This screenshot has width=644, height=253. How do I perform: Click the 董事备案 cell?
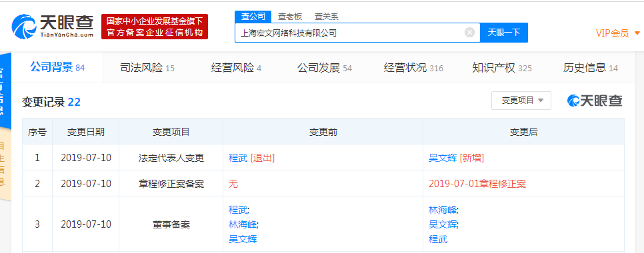click(x=171, y=224)
